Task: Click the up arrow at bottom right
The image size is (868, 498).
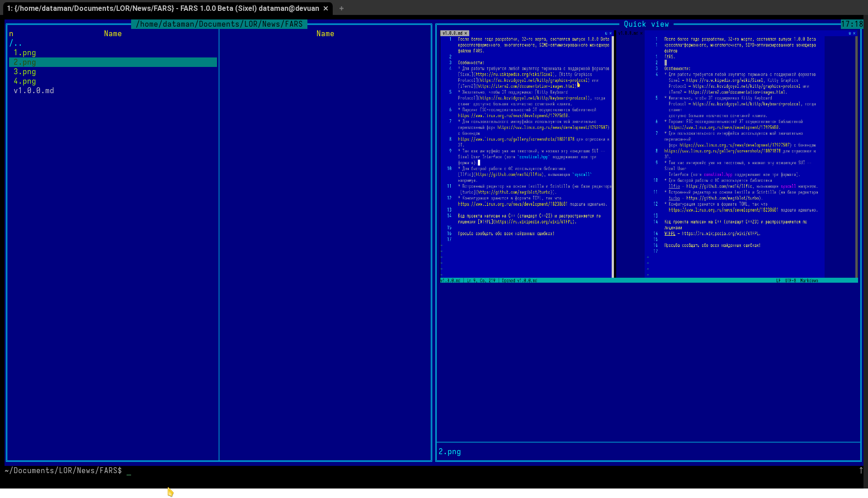Action: click(861, 471)
